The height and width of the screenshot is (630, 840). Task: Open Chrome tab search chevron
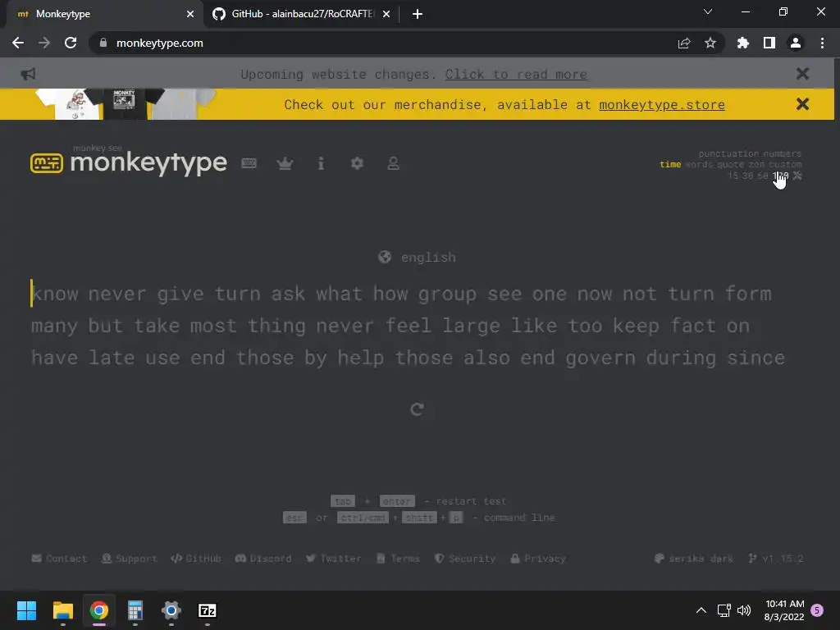click(x=708, y=11)
